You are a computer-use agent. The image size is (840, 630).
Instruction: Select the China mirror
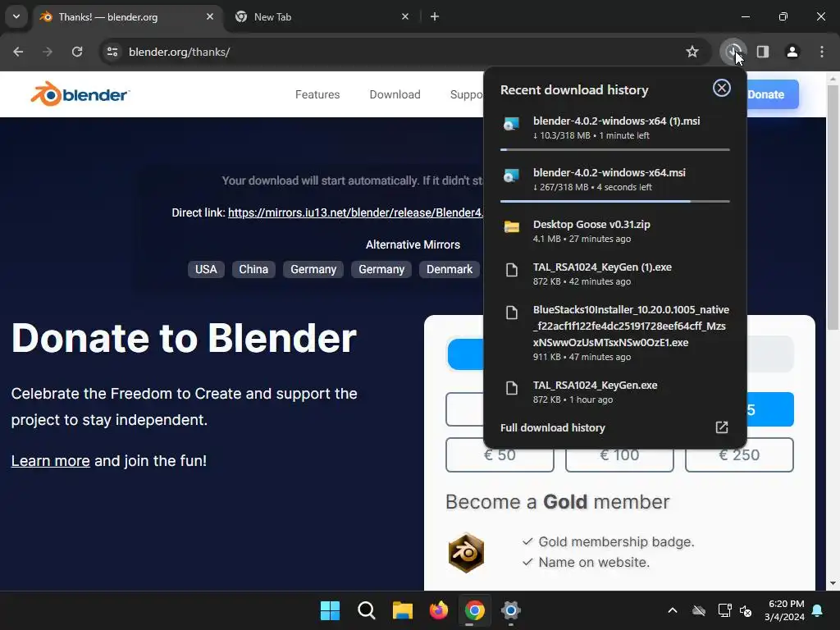click(x=253, y=269)
